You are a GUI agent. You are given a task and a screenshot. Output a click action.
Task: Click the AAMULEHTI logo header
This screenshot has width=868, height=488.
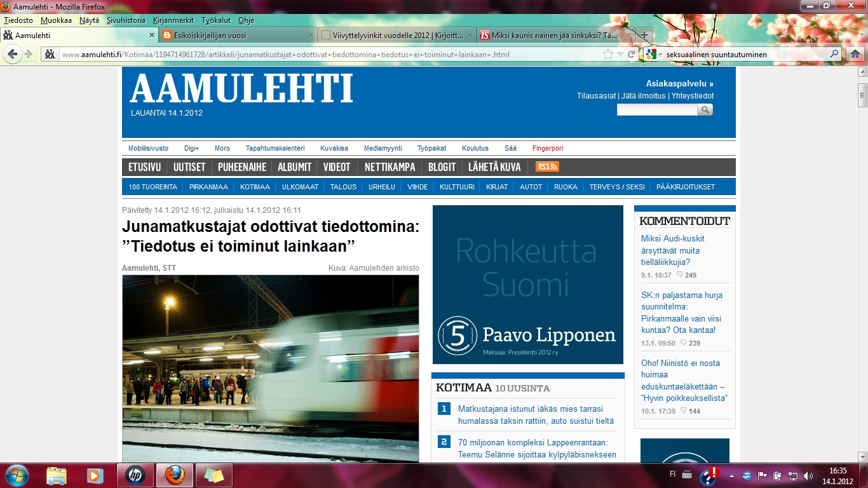coord(241,88)
